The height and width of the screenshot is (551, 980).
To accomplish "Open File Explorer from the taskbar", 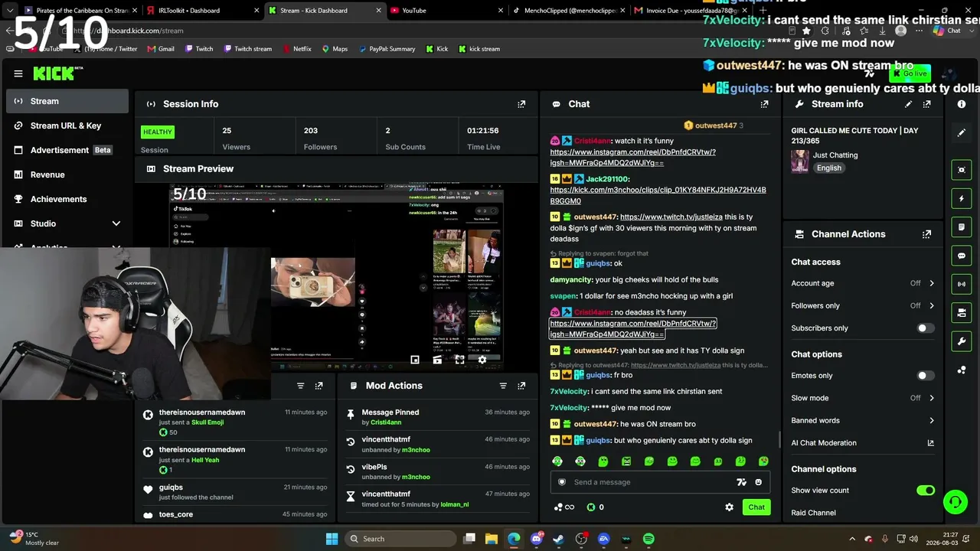I will point(491,539).
